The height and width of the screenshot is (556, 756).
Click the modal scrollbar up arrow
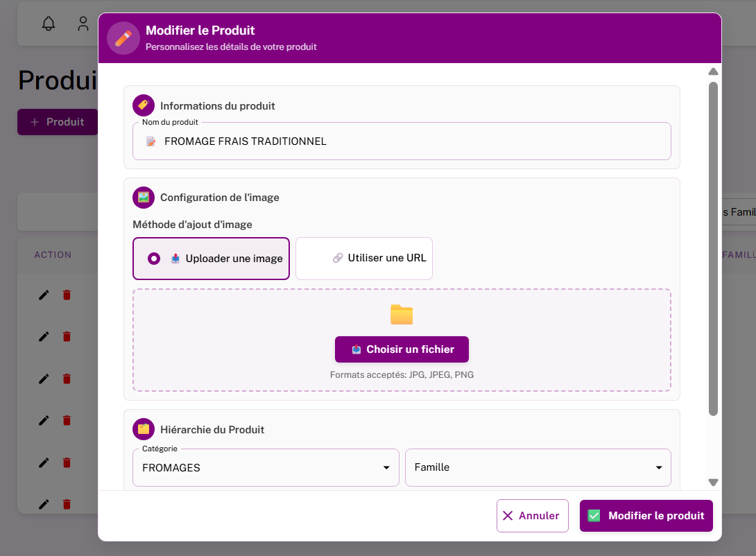pyautogui.click(x=713, y=71)
